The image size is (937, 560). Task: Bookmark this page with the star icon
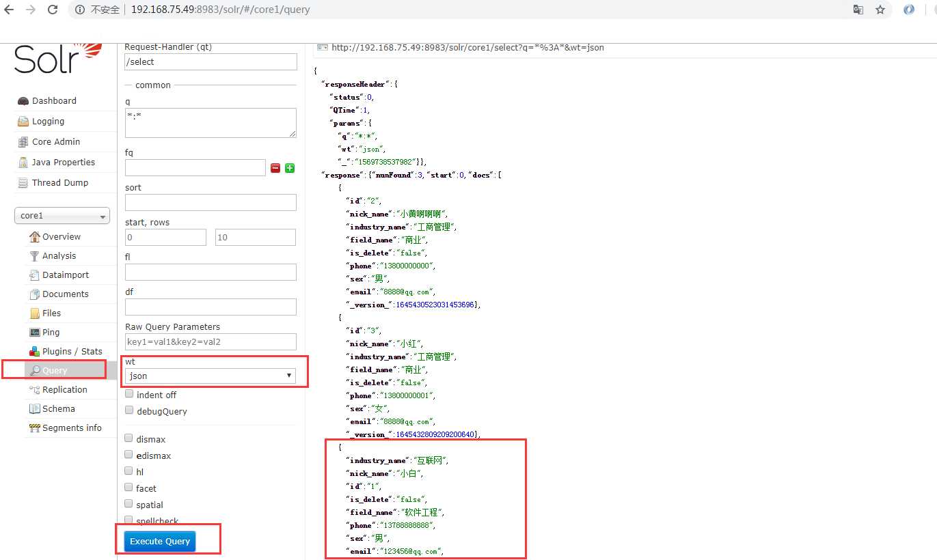(880, 10)
